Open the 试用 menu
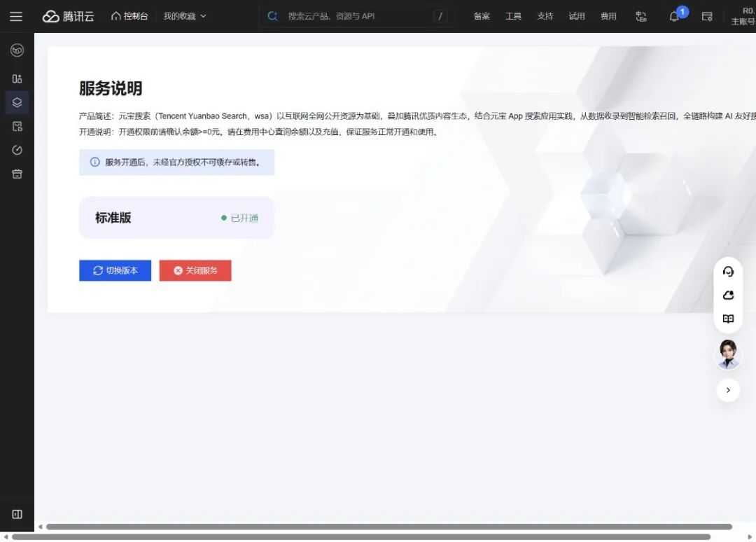Screen dimensions: 756x542 tap(577, 16)
